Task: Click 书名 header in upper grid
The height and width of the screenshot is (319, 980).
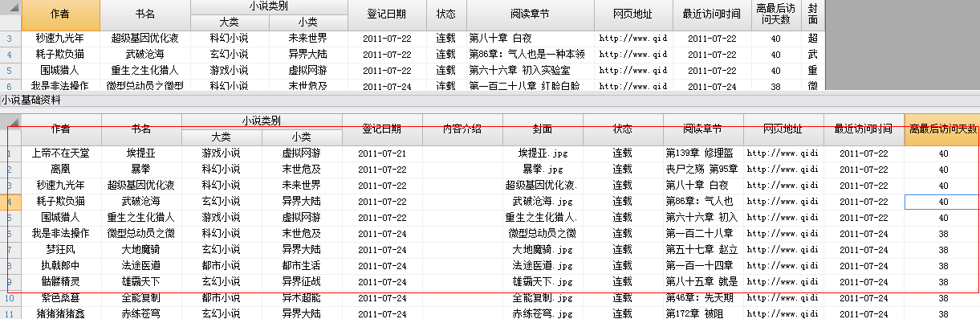Action: coord(145,14)
